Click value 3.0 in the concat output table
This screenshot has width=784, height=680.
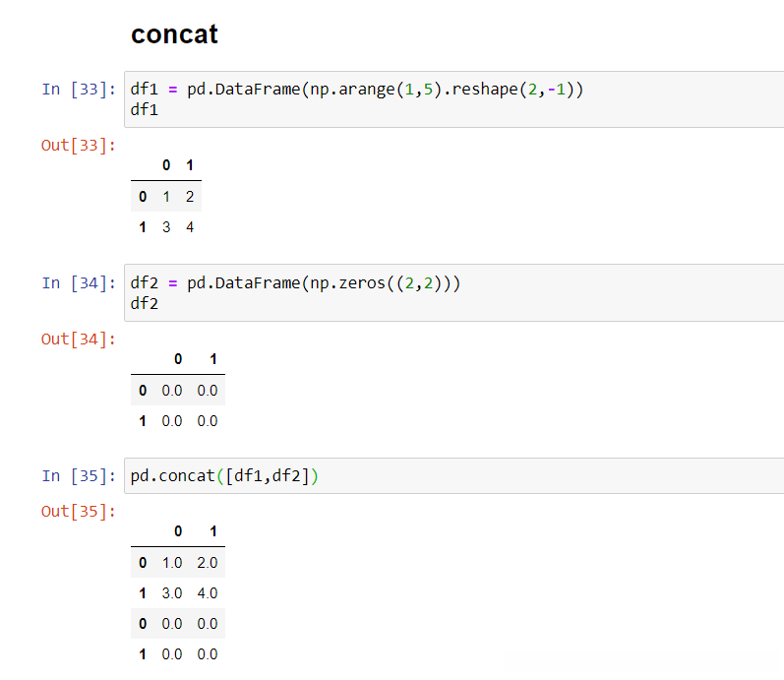tap(172, 593)
